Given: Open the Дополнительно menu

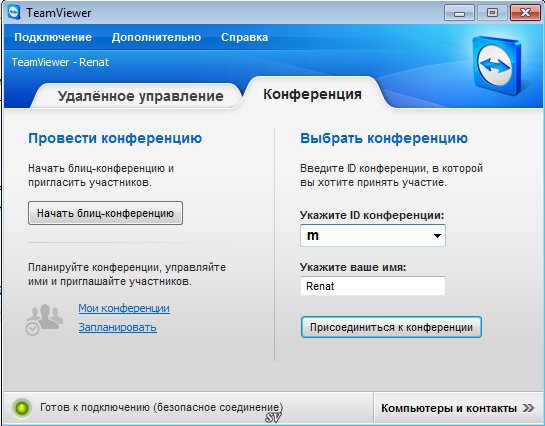Looking at the screenshot, I should (156, 37).
